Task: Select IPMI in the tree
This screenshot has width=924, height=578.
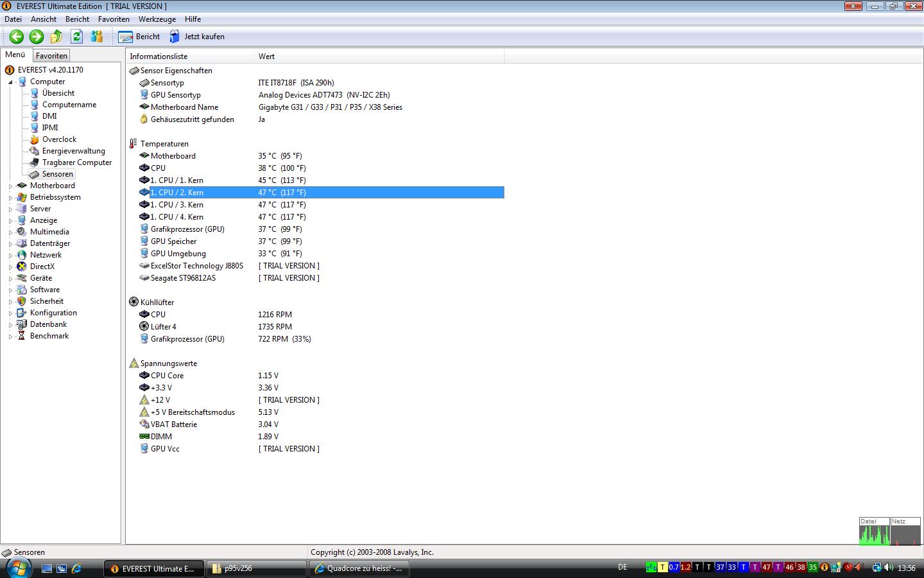Action: pyautogui.click(x=50, y=128)
